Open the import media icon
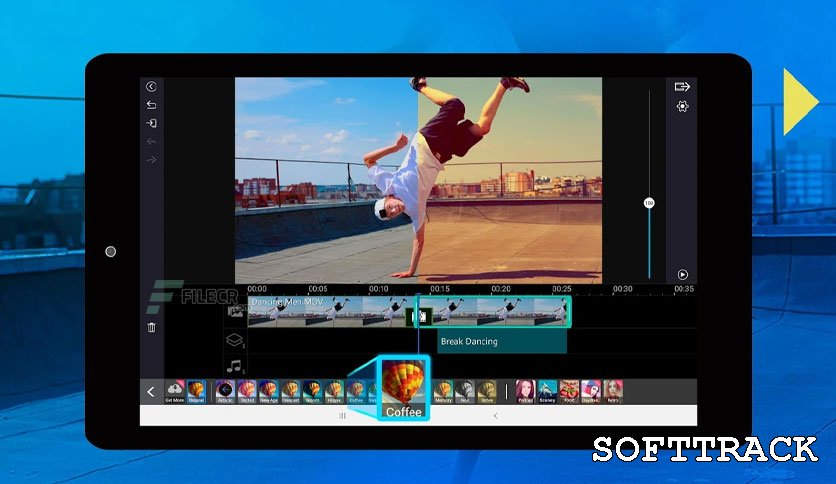The width and height of the screenshot is (836, 484). point(151,123)
